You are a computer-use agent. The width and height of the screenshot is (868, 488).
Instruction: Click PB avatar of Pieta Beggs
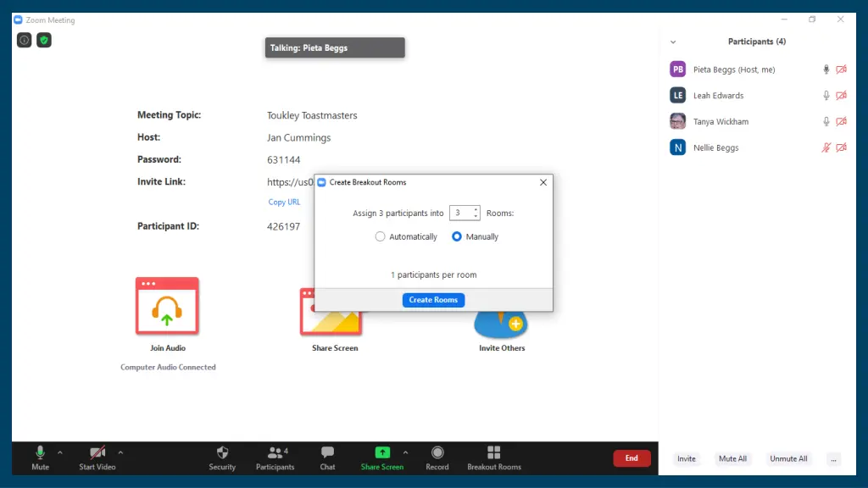(x=677, y=69)
